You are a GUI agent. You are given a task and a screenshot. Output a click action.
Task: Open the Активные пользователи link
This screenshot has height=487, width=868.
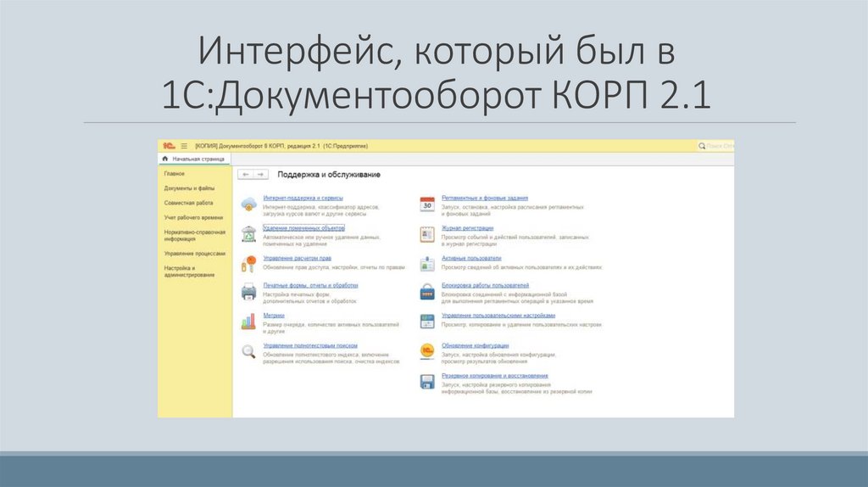pos(471,257)
